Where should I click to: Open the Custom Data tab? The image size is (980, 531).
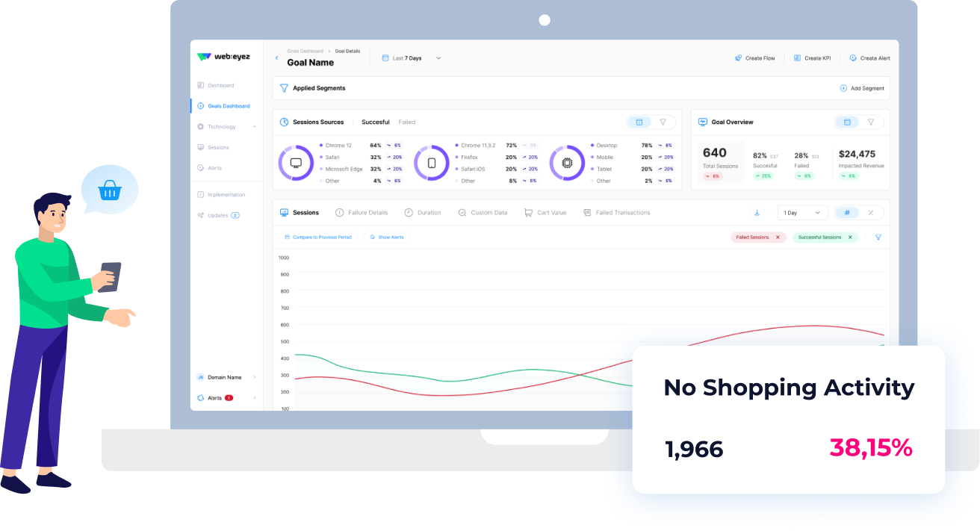click(x=483, y=213)
